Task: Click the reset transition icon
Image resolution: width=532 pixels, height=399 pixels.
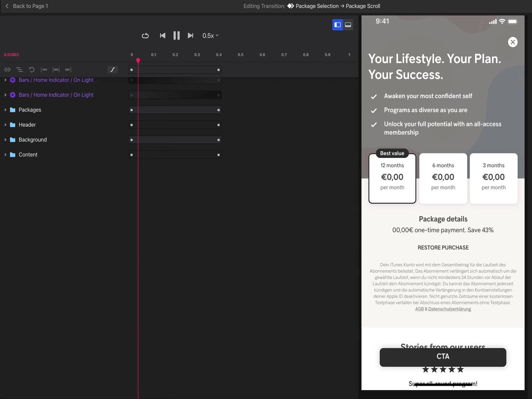Action: click(x=32, y=69)
